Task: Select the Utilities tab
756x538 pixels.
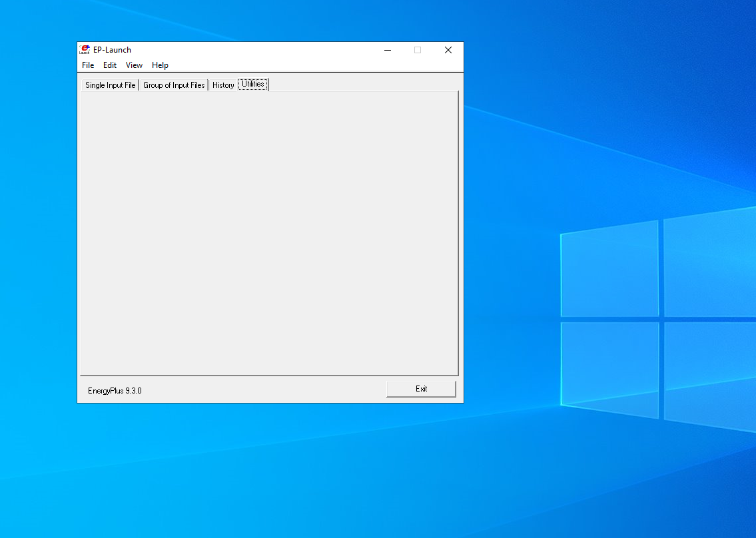Action: click(253, 85)
